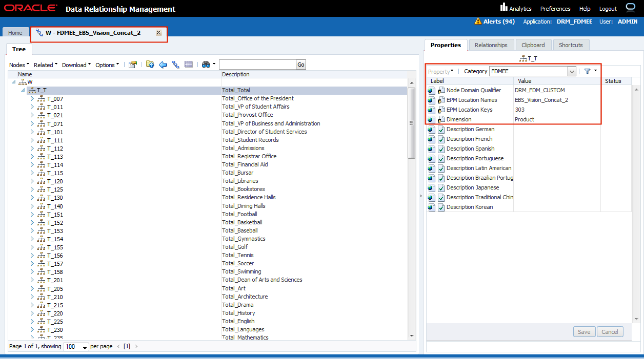Click person icon beside Dimension property
The width and height of the screenshot is (644, 359).
click(441, 119)
